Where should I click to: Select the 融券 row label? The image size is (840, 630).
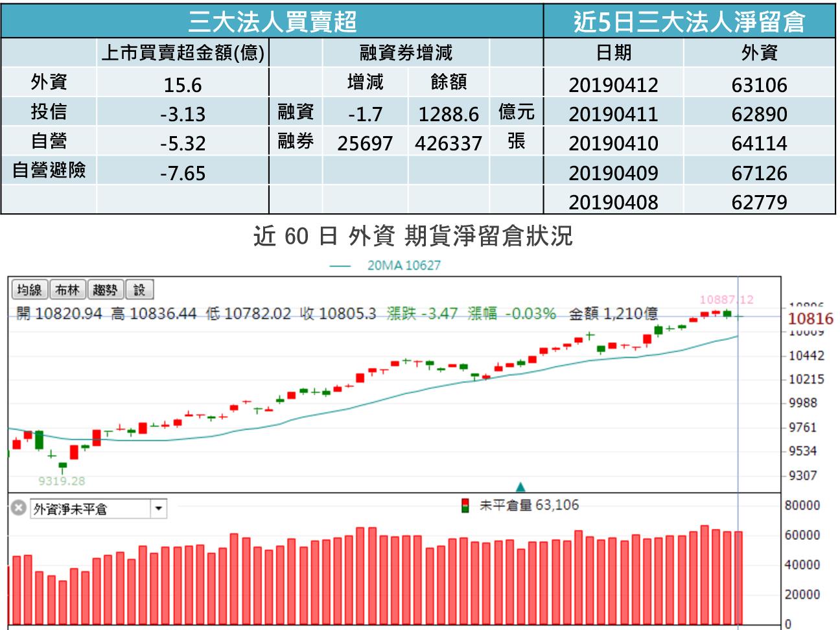click(x=296, y=141)
